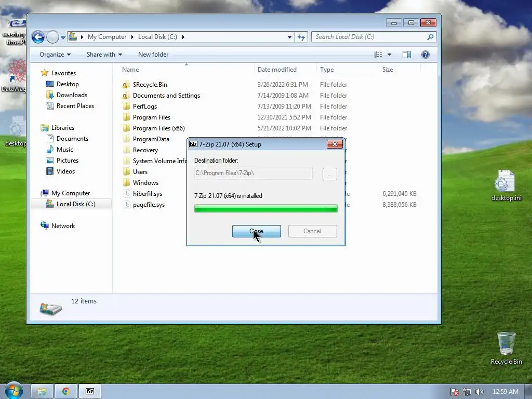This screenshot has height=399, width=532.
Task: Click the change view icon
Action: [378, 55]
